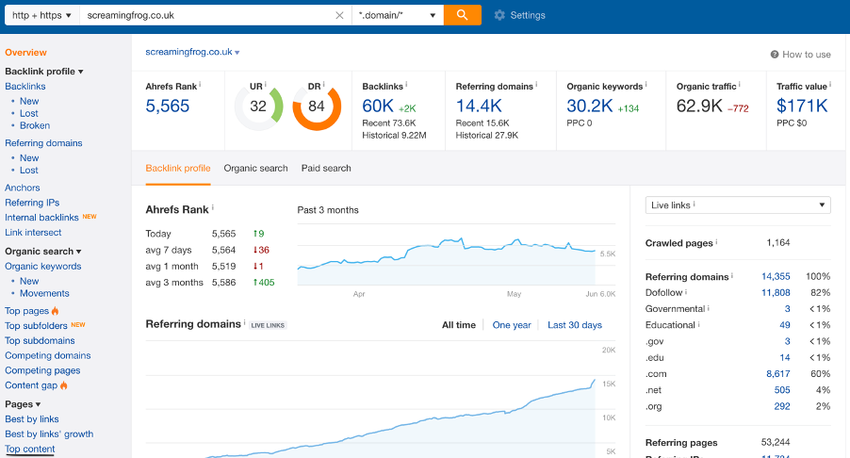The width and height of the screenshot is (850, 458).
Task: Click the 60K Backlinks value
Action: tap(377, 106)
